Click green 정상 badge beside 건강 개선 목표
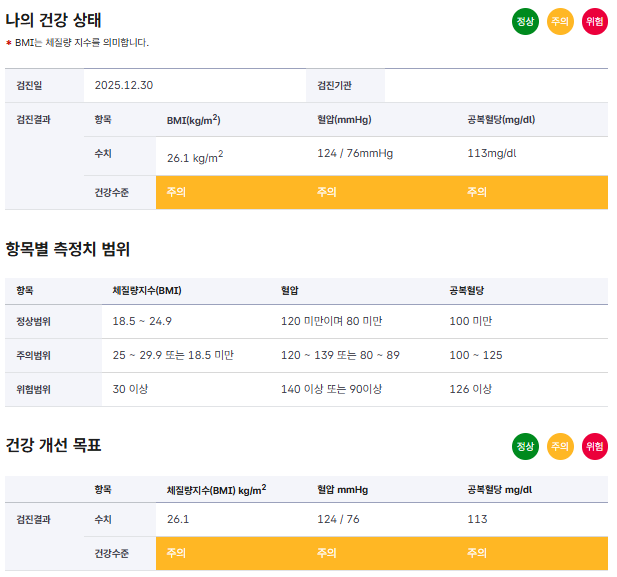The width and height of the screenshot is (617, 577). (525, 446)
